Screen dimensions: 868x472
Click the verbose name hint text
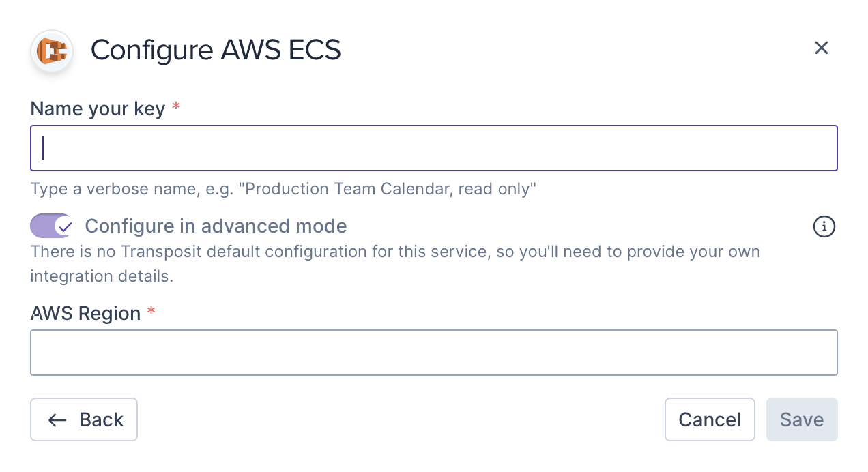click(x=284, y=189)
